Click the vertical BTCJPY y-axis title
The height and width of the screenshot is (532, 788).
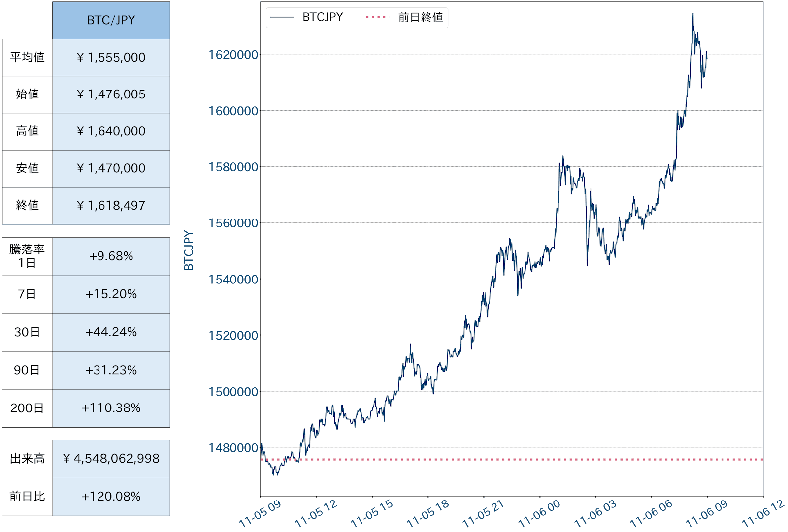coord(189,250)
